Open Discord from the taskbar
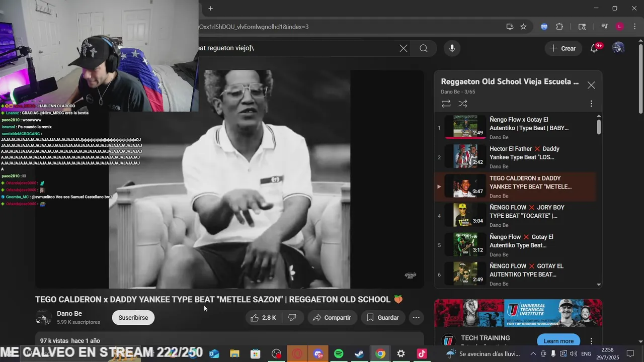This screenshot has width=644, height=362. pyautogui.click(x=318, y=354)
